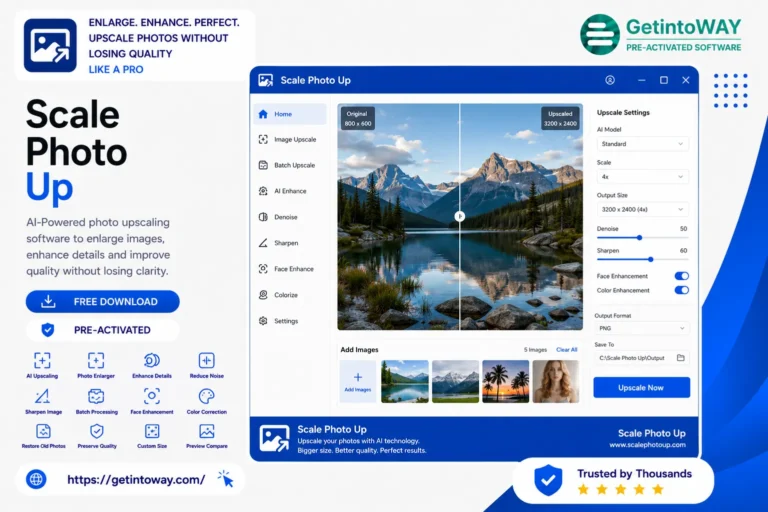The height and width of the screenshot is (512, 768).
Task: Select the woman portrait thumbnail
Action: 555,381
